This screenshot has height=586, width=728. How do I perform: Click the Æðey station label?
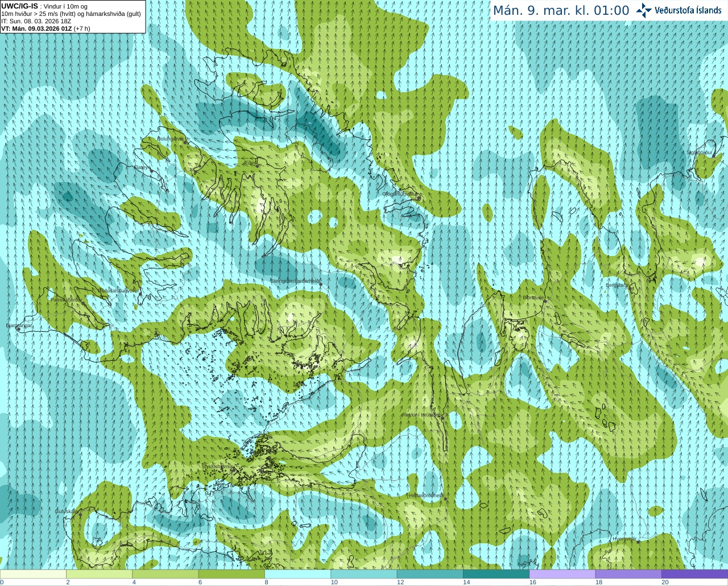pyautogui.click(x=250, y=163)
